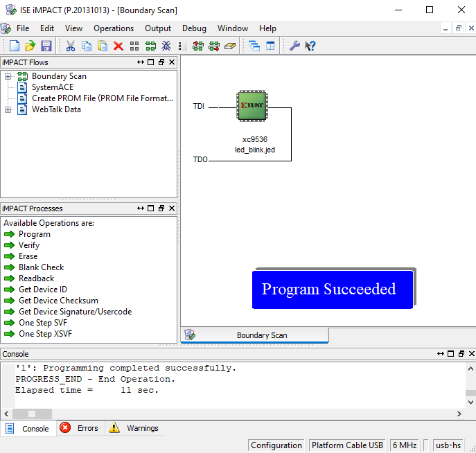
Task: Click the green arrow beside Erase
Action: coord(10,256)
